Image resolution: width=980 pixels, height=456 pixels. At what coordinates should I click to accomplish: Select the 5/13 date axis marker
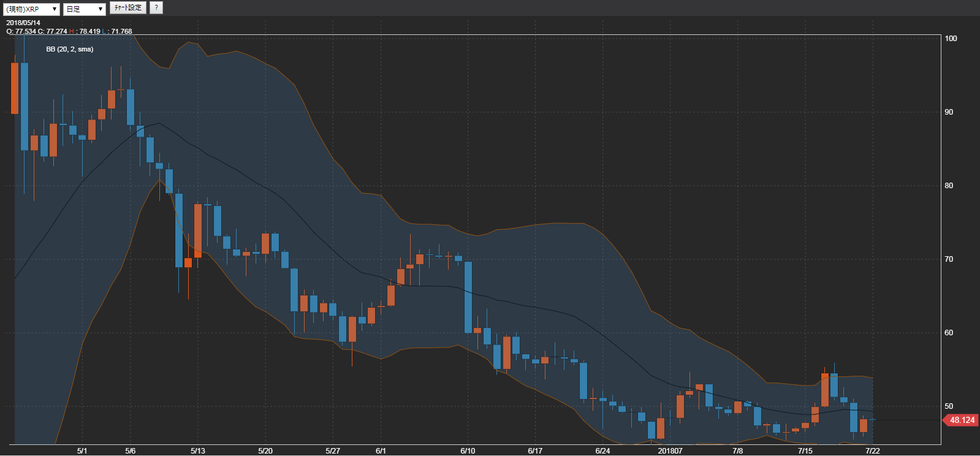(198, 450)
